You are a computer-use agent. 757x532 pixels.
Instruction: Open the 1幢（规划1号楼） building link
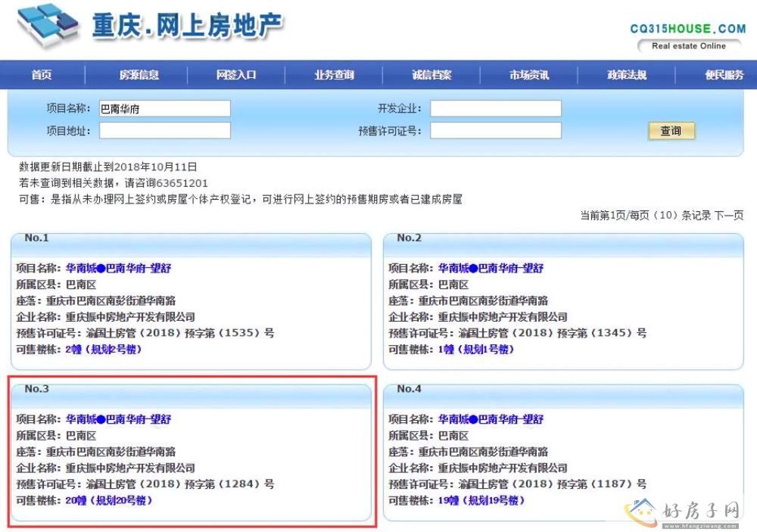point(476,349)
